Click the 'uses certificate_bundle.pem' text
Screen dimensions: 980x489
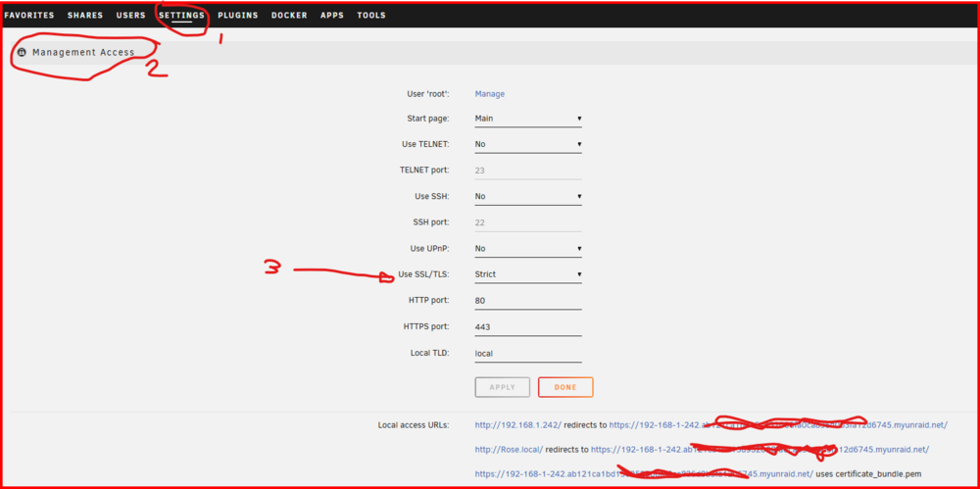click(x=868, y=473)
